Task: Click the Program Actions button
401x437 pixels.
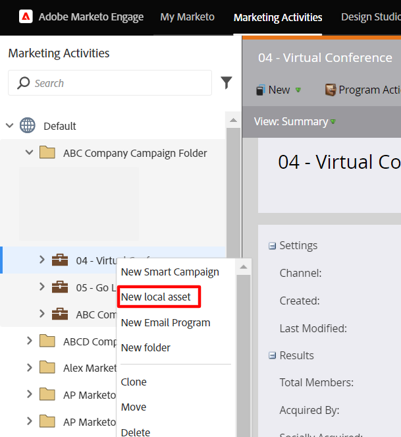Action: [x=363, y=90]
